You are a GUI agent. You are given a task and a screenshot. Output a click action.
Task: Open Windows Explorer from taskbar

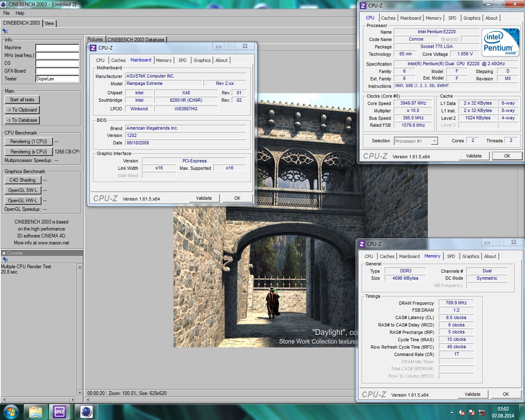pyautogui.click(x=35, y=411)
